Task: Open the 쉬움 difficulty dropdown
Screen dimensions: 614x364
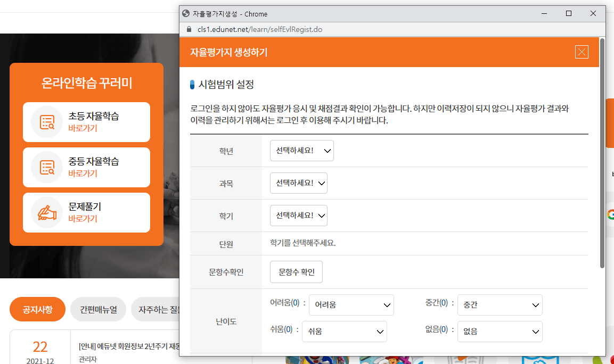Action: (x=344, y=331)
